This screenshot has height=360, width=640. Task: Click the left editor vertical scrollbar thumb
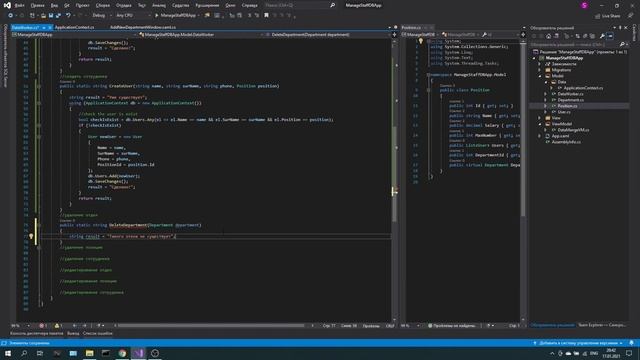394,173
